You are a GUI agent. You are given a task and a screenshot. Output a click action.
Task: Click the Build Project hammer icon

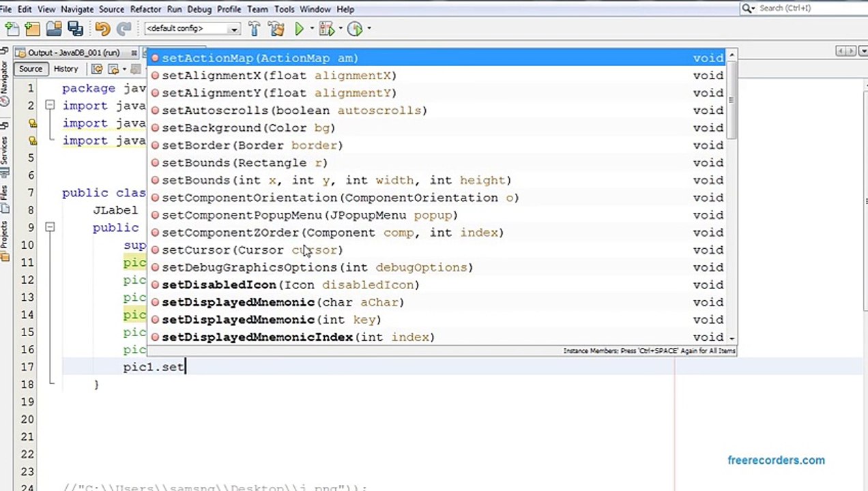coord(255,29)
